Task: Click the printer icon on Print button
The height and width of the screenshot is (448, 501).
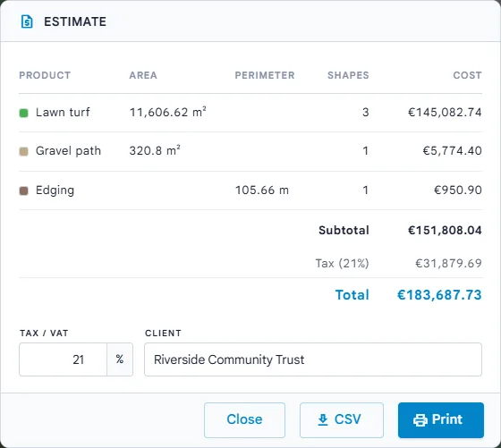Action: [420, 420]
